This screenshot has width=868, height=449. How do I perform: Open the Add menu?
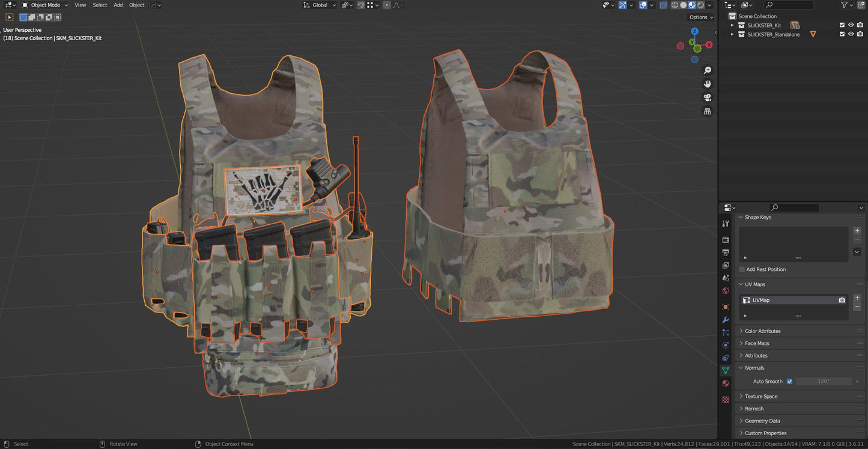click(118, 5)
